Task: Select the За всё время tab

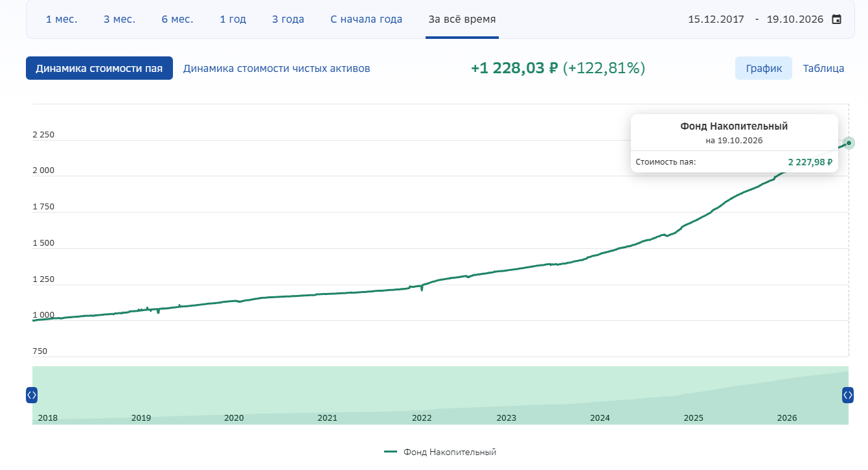Action: [463, 19]
